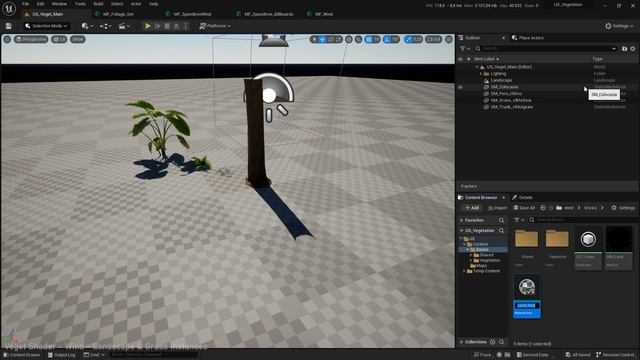Click the Unreal Engine logo icon
The width and height of the screenshot is (640, 360).
9,8
